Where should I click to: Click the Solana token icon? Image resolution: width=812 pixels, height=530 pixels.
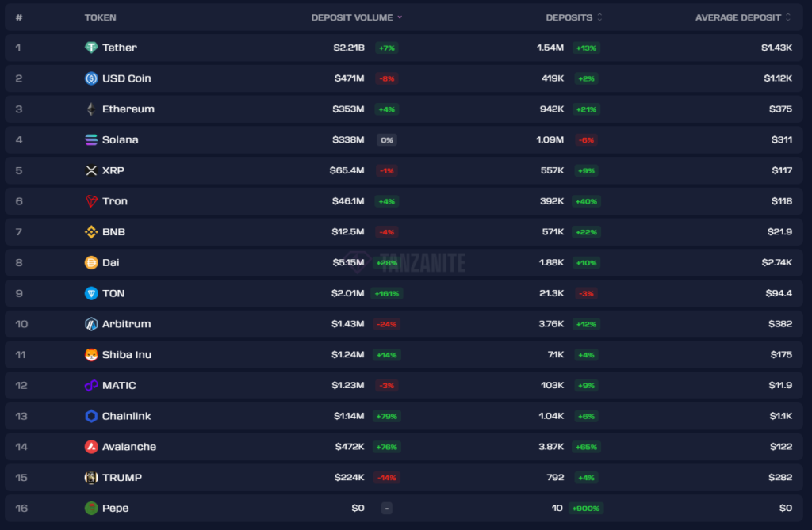tap(91, 140)
